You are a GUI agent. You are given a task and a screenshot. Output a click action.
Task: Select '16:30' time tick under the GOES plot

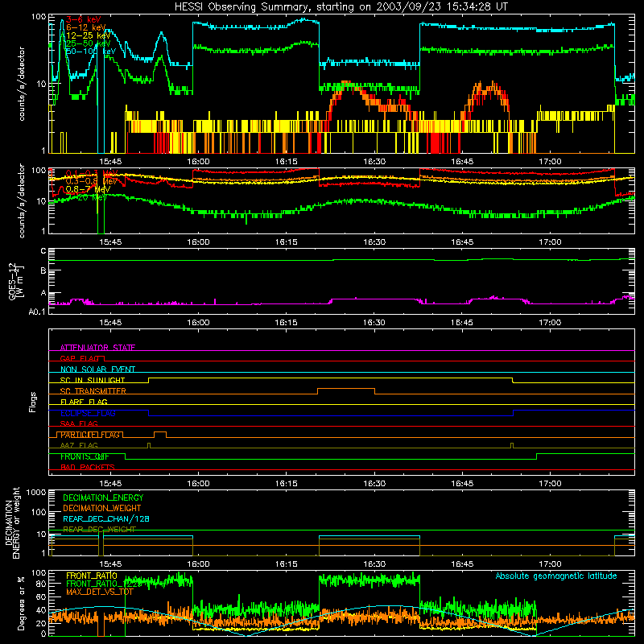pyautogui.click(x=374, y=323)
